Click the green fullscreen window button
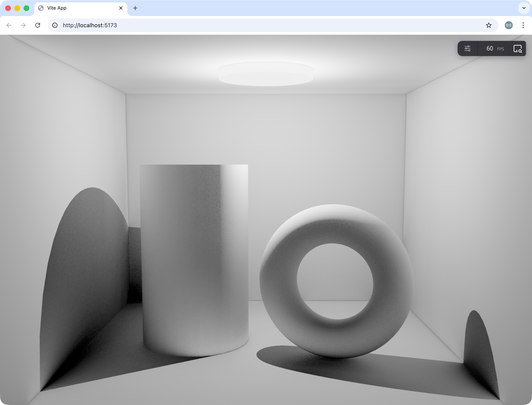 [x=26, y=8]
